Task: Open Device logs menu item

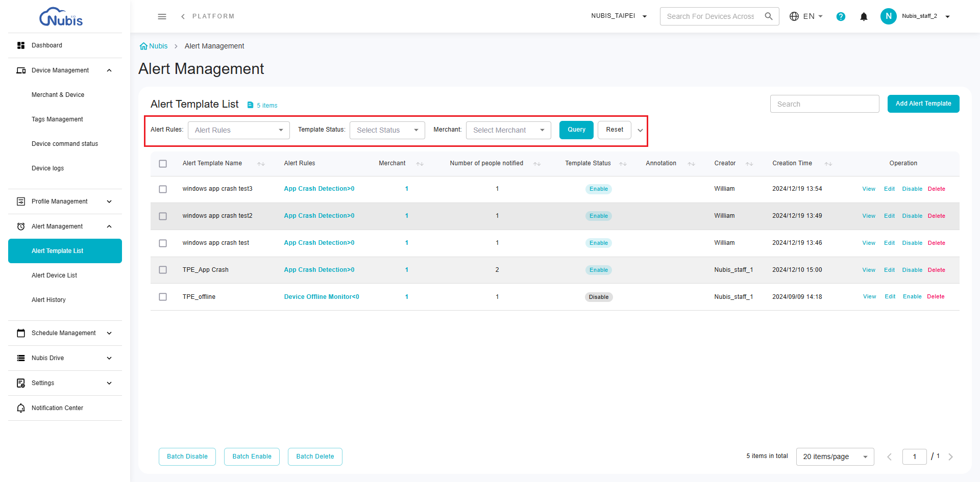Action: tap(47, 168)
